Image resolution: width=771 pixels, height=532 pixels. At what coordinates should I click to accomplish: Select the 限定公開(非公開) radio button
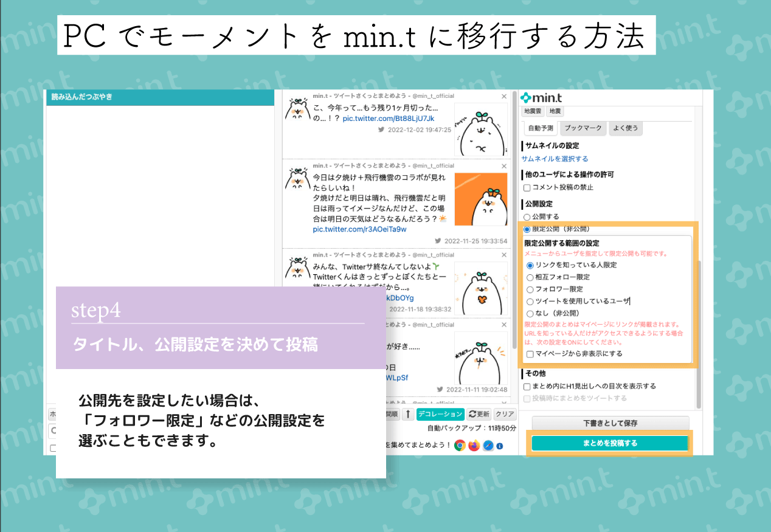coord(527,229)
